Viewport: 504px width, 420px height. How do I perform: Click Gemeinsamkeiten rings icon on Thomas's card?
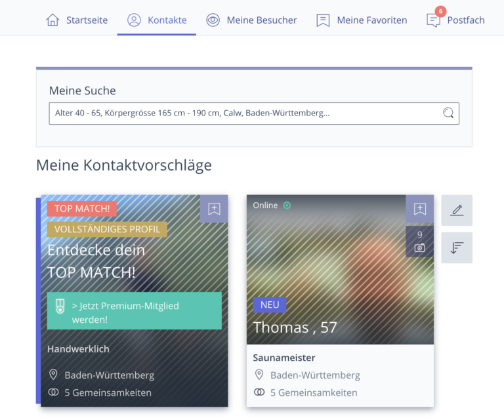point(259,392)
